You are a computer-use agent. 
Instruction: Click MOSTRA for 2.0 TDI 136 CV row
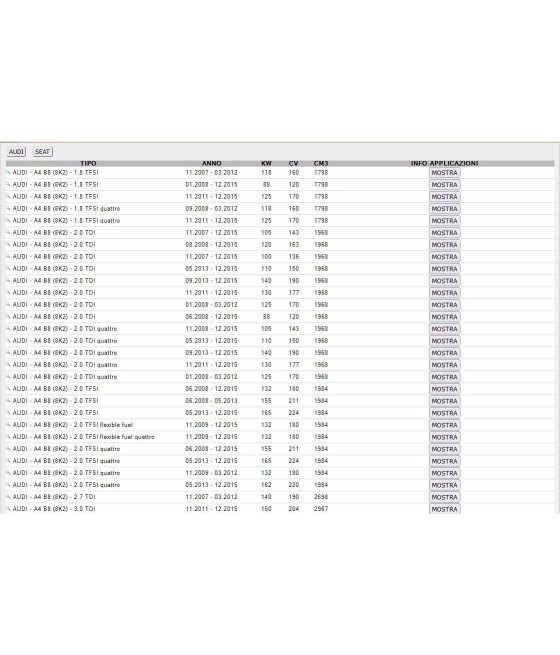coord(444,256)
